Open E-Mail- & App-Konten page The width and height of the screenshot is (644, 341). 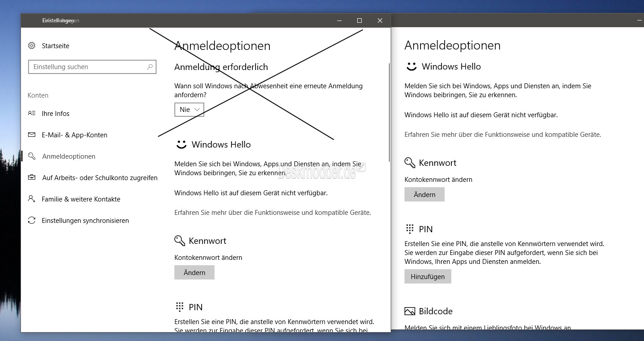coord(74,135)
